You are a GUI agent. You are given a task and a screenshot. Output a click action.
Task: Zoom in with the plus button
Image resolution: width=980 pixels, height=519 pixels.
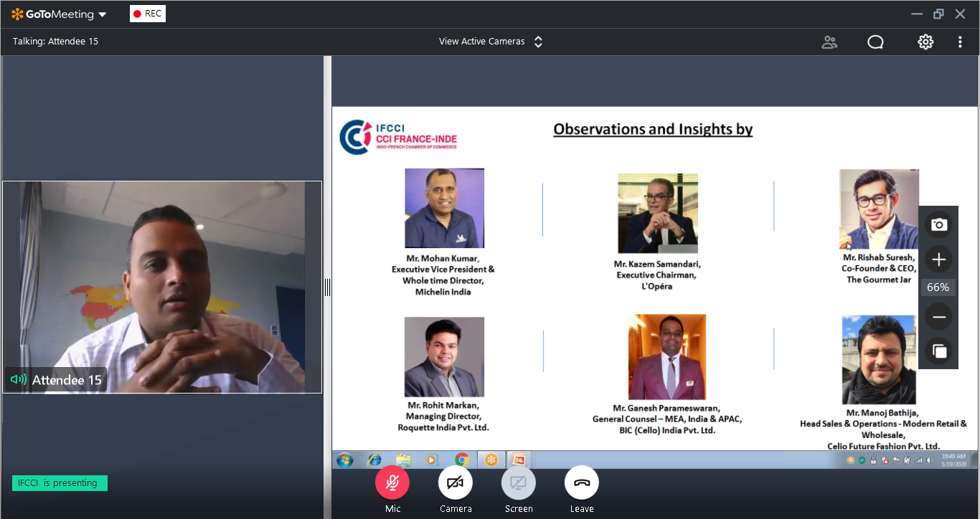point(938,259)
